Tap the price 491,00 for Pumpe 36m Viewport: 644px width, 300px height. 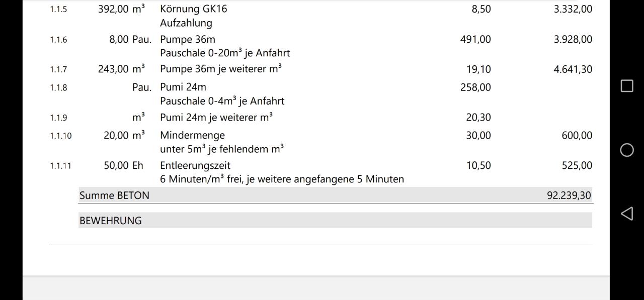point(475,39)
